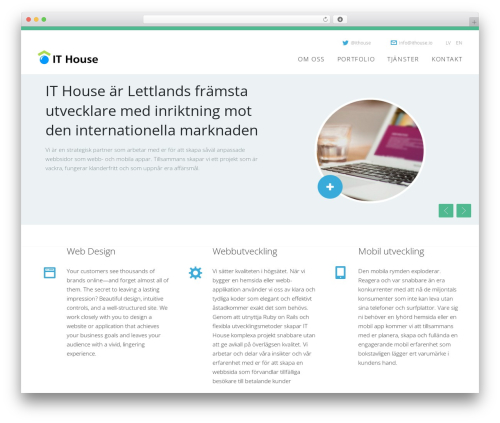
Task: Click the hero headline about Lettlands främsta utvecklare
Action: pyautogui.click(x=152, y=111)
